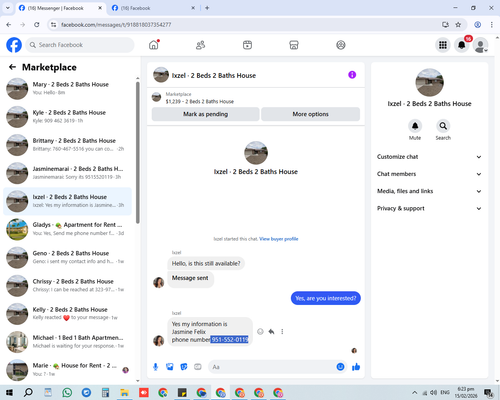Open the Friends icon in top navigation
Viewport: 500px width, 400px height.
pyautogui.click(x=200, y=45)
